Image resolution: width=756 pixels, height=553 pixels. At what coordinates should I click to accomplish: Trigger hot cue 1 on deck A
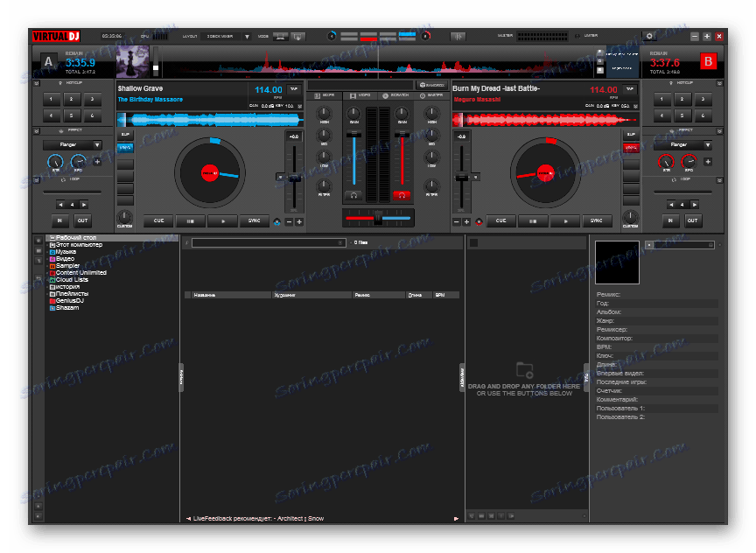[x=53, y=100]
